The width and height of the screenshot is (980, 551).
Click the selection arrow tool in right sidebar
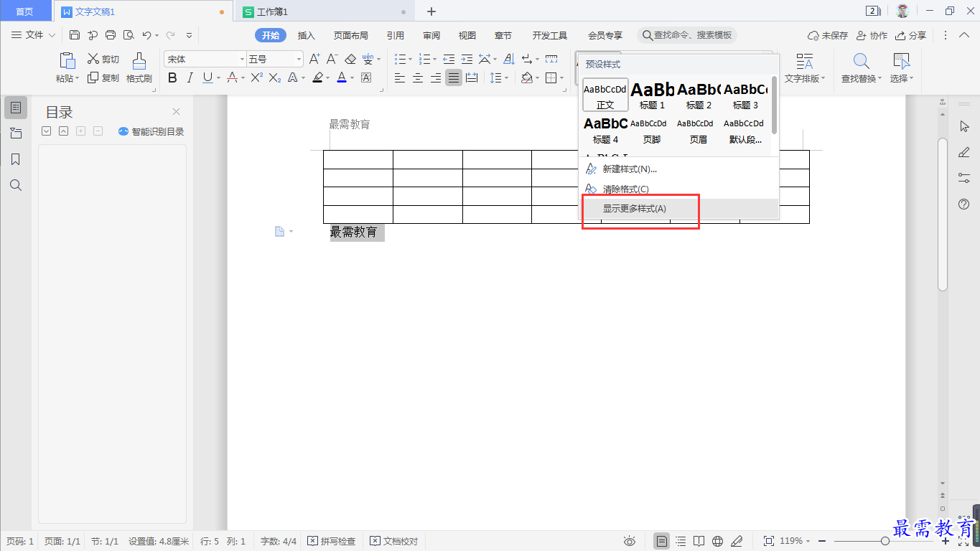(964, 126)
